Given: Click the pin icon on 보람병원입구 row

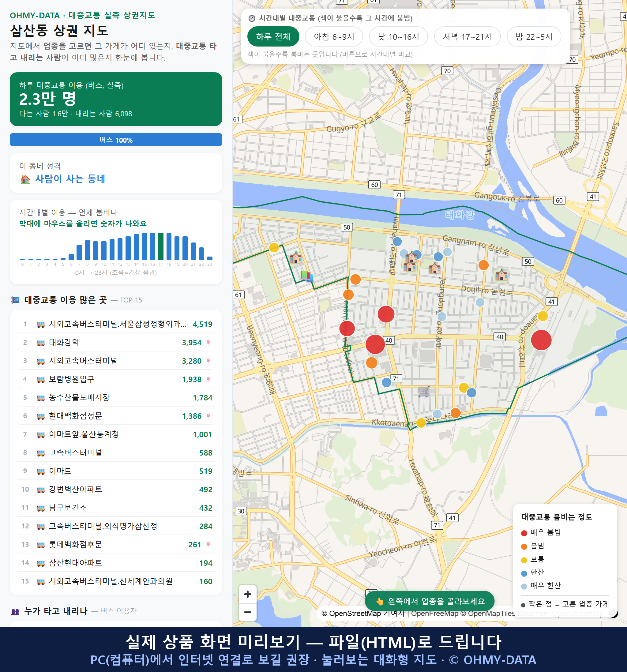Looking at the screenshot, I should click(208, 380).
